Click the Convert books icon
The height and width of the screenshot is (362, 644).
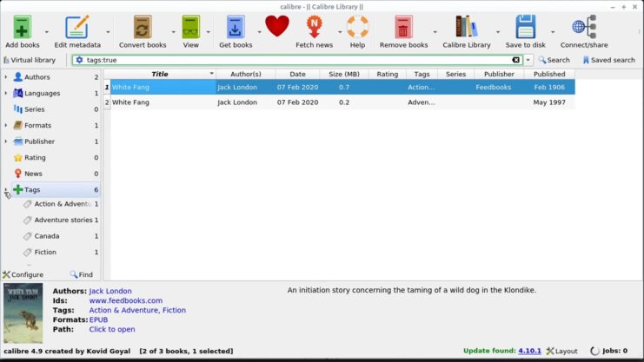pyautogui.click(x=143, y=27)
